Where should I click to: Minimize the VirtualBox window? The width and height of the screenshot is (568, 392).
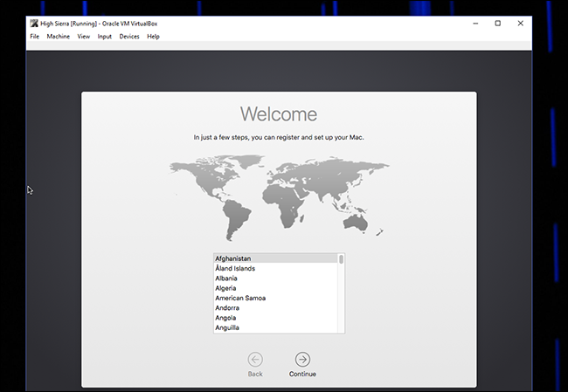click(x=475, y=24)
